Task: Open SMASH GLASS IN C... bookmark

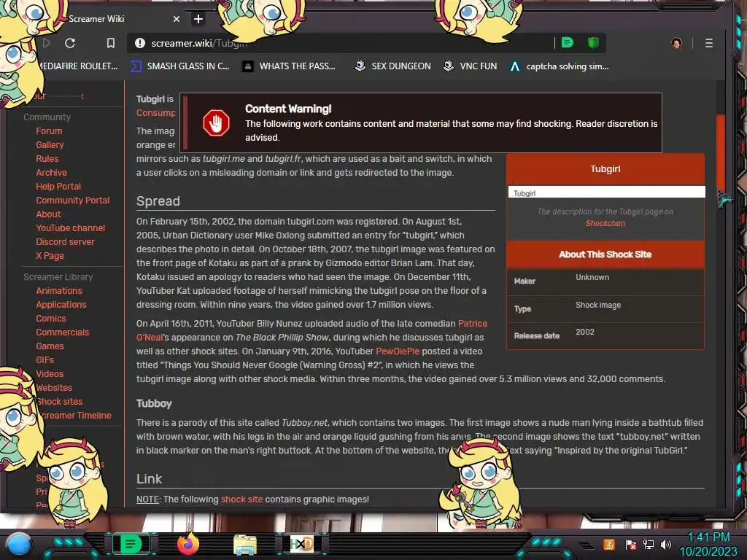Action: coord(180,66)
